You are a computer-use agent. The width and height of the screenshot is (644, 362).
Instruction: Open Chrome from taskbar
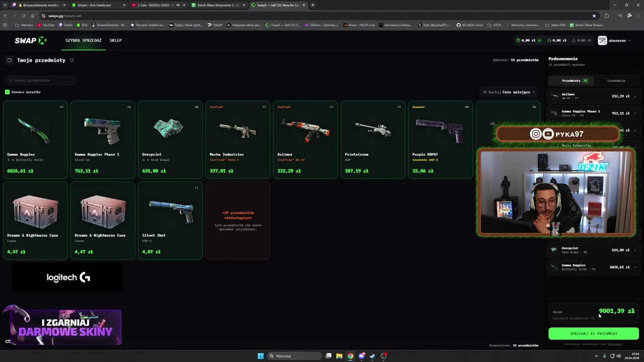[x=350, y=356]
